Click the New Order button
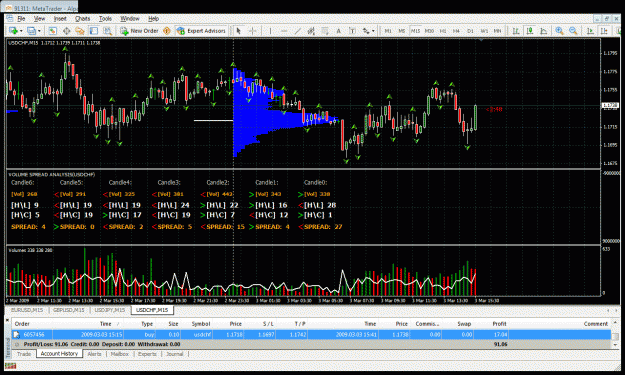This screenshot has height=375, width=625. point(140,31)
